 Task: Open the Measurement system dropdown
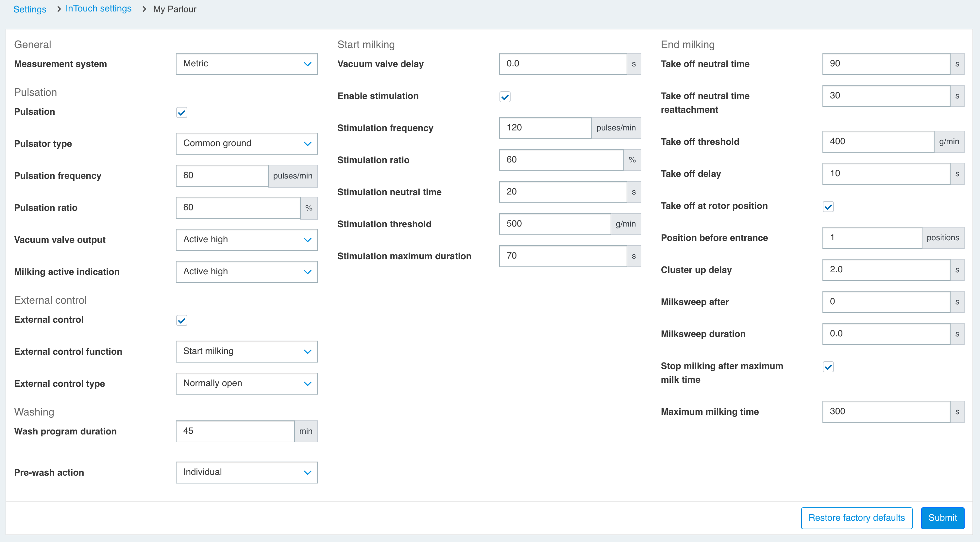coord(246,64)
